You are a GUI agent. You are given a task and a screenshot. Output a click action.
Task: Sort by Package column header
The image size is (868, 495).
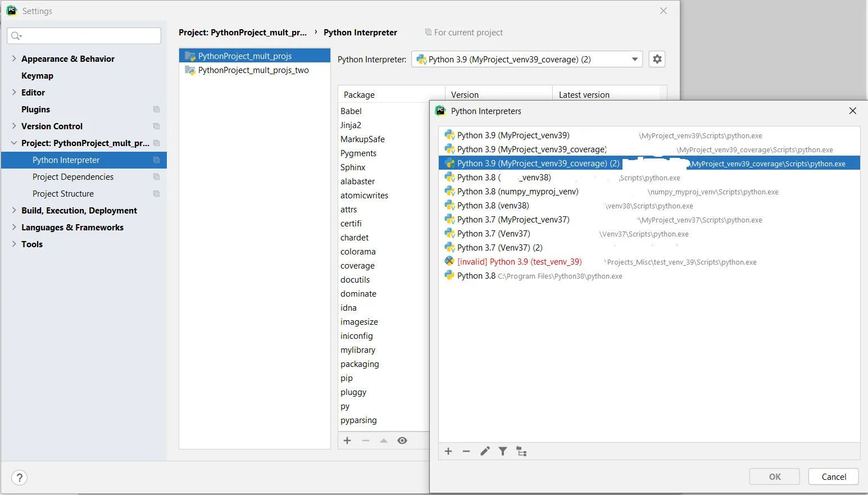[392, 94]
